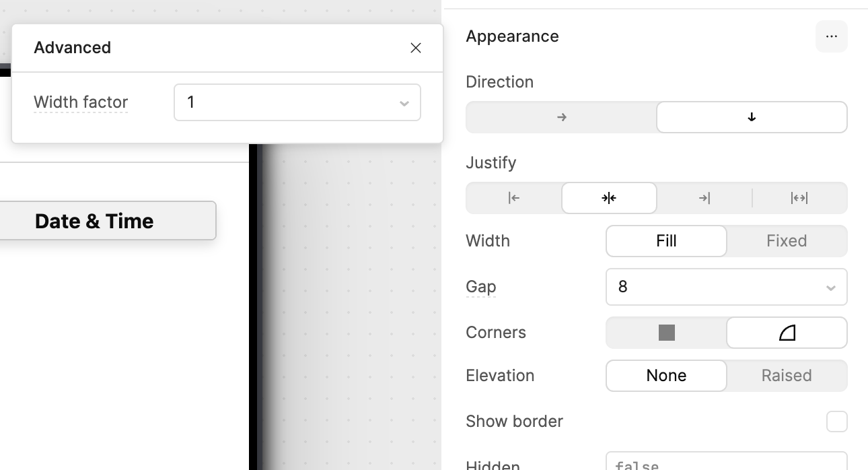This screenshot has width=868, height=470.
Task: Click the Gap label
Action: (x=480, y=287)
